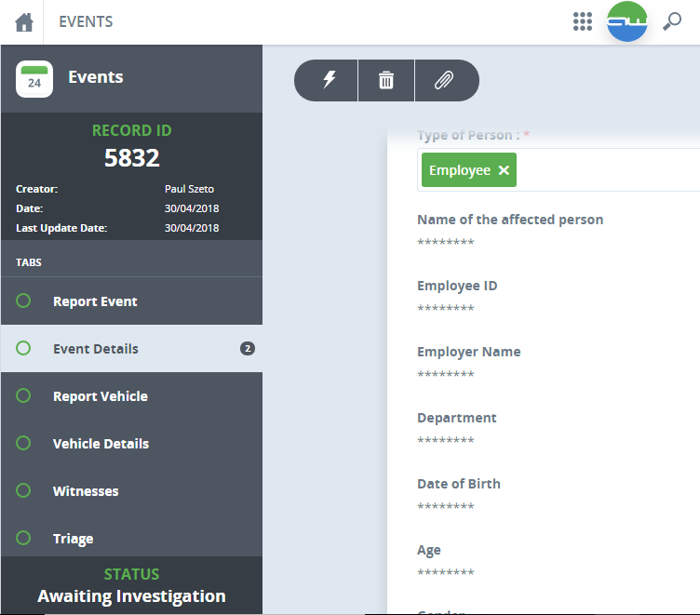Screen dimensions: 700x615
Task: Open attachments with the paperclip icon
Action: coord(444,80)
